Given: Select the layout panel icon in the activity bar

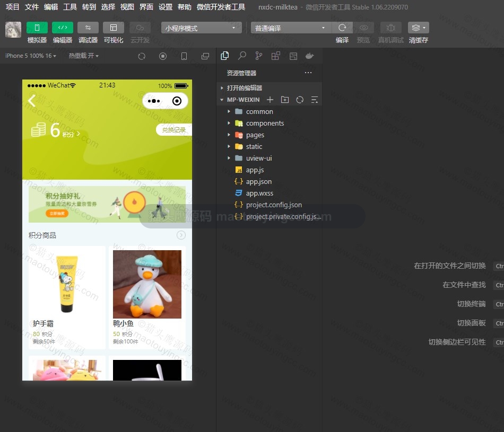Looking at the screenshot, I should click(293, 56).
